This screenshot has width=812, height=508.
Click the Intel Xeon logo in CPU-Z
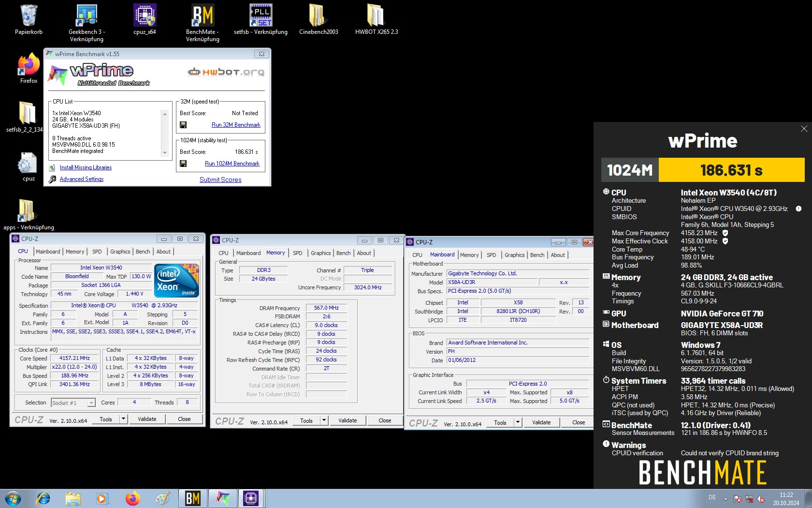[176, 281]
